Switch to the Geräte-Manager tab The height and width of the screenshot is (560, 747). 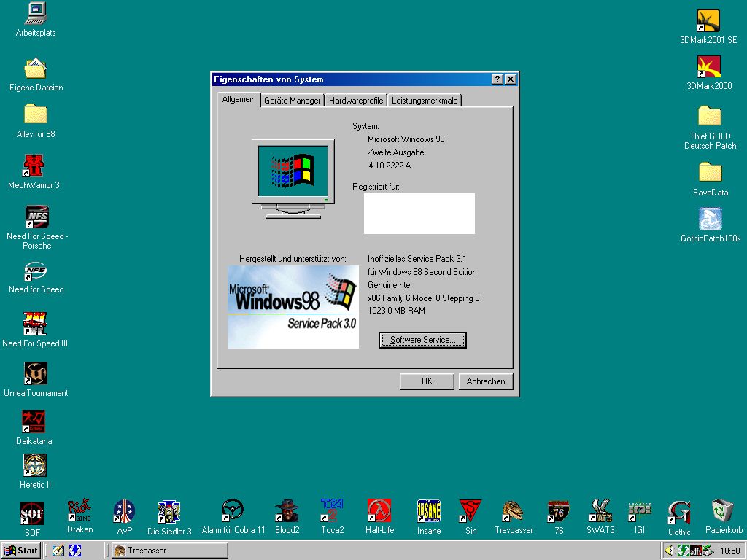tap(292, 101)
